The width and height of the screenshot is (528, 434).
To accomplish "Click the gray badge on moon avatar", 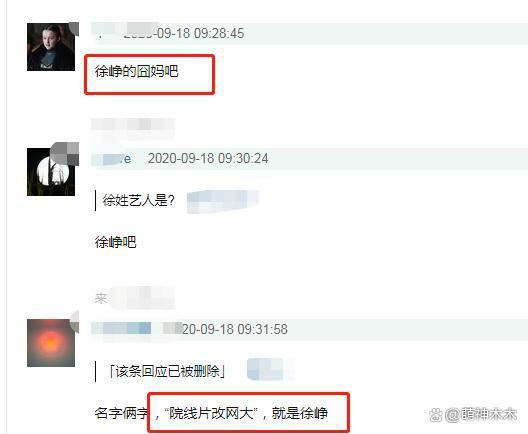I will coord(65,154).
